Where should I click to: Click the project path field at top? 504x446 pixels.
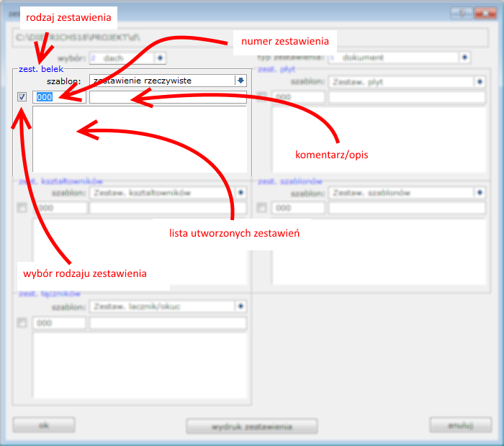coord(251,37)
